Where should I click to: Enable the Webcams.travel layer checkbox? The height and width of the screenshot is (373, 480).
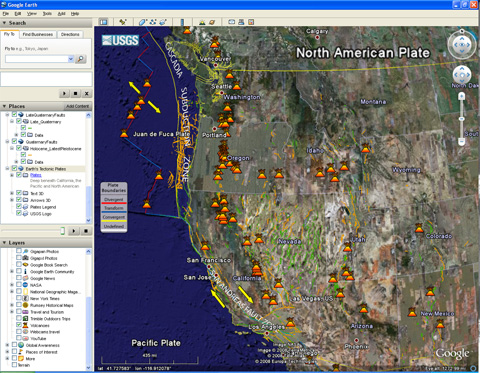tap(19, 332)
